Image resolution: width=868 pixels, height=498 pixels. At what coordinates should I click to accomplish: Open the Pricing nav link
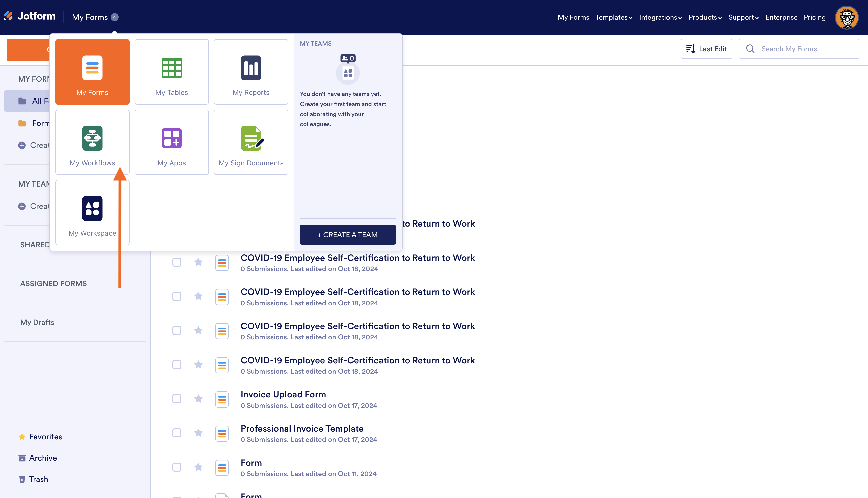pyautogui.click(x=814, y=17)
